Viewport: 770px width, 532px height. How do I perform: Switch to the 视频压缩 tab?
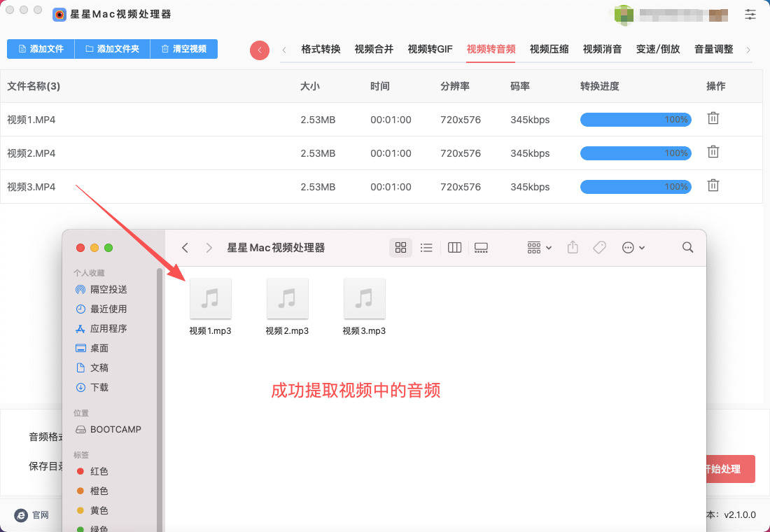(x=549, y=49)
